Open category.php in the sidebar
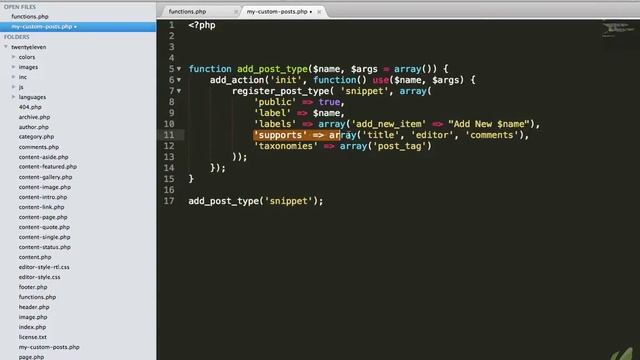This screenshot has width=640, height=360. [36, 137]
